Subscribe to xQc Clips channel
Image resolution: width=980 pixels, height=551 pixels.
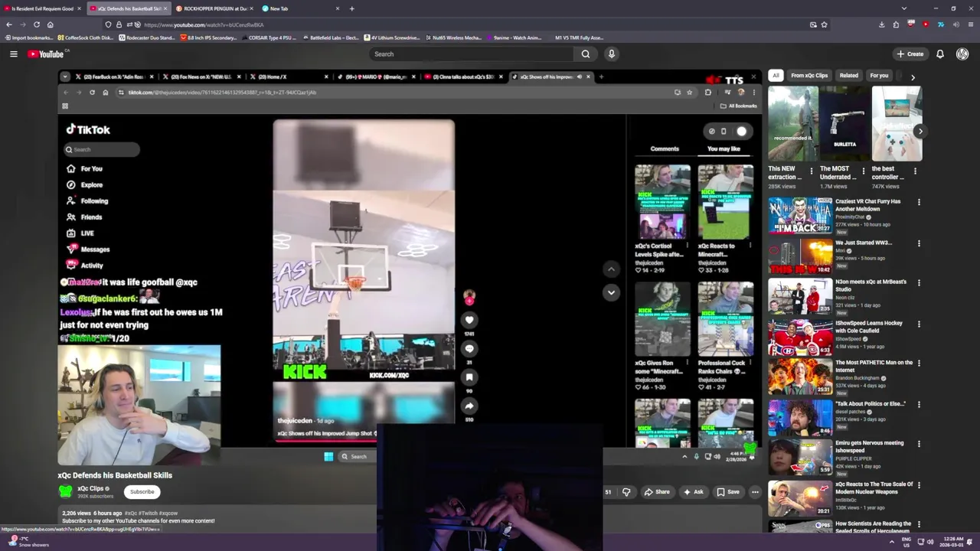[x=142, y=491]
